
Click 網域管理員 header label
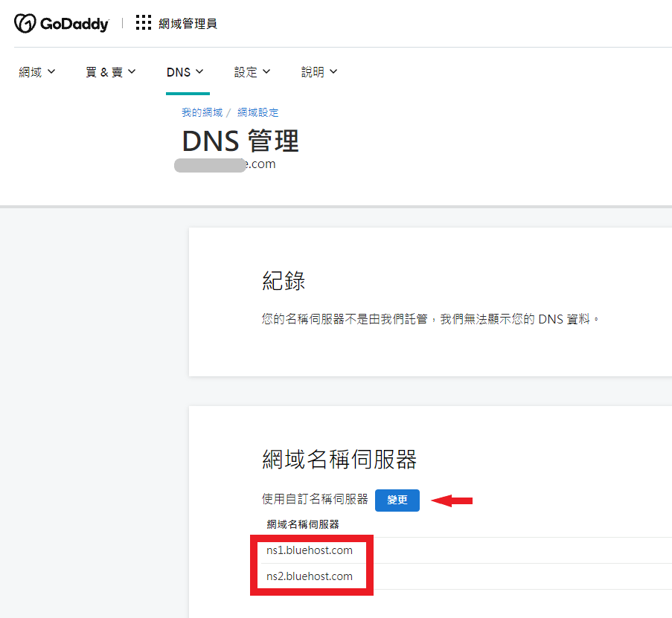pos(188,24)
